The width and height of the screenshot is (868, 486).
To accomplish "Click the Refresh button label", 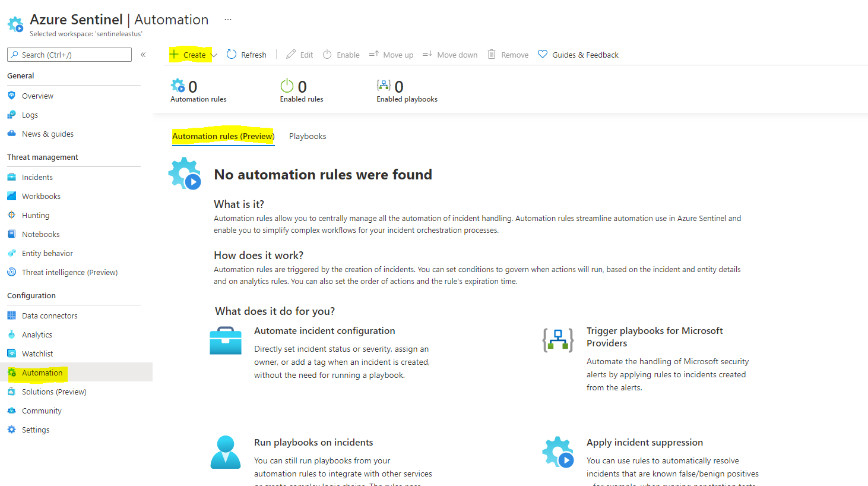I will [254, 55].
